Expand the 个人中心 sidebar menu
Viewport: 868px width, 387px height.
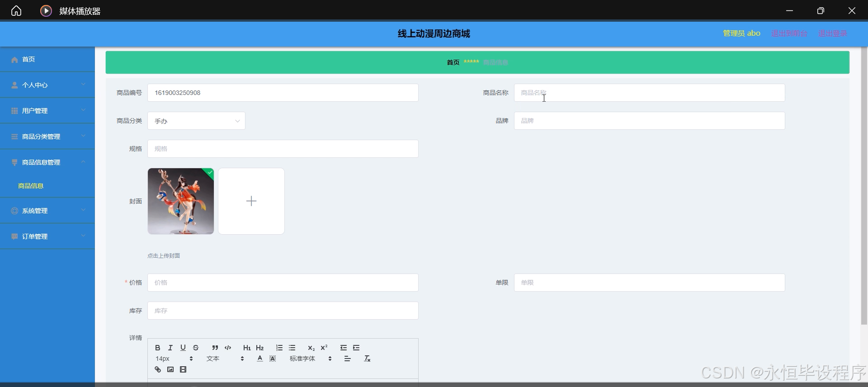pos(47,85)
